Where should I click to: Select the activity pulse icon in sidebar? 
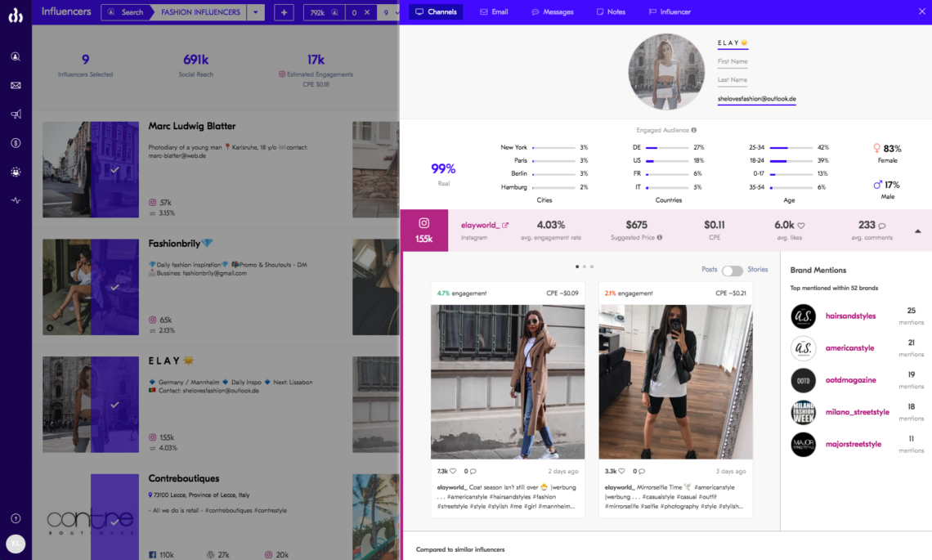[15, 199]
